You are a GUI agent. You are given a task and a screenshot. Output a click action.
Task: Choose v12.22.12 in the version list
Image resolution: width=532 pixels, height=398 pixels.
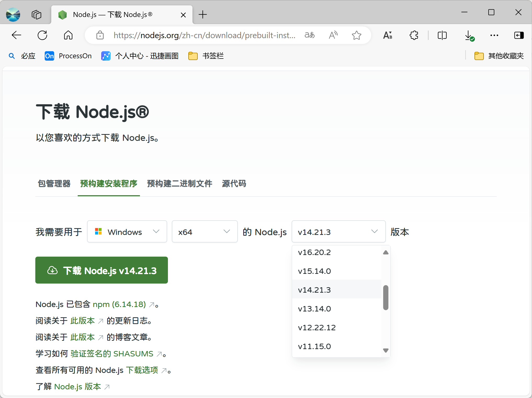pos(317,328)
